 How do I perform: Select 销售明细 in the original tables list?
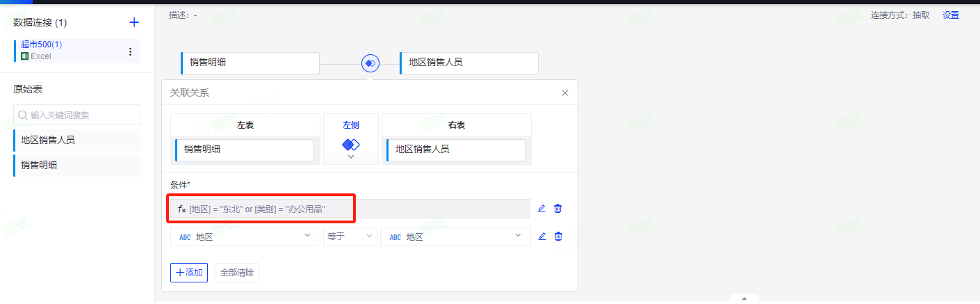[x=76, y=165]
